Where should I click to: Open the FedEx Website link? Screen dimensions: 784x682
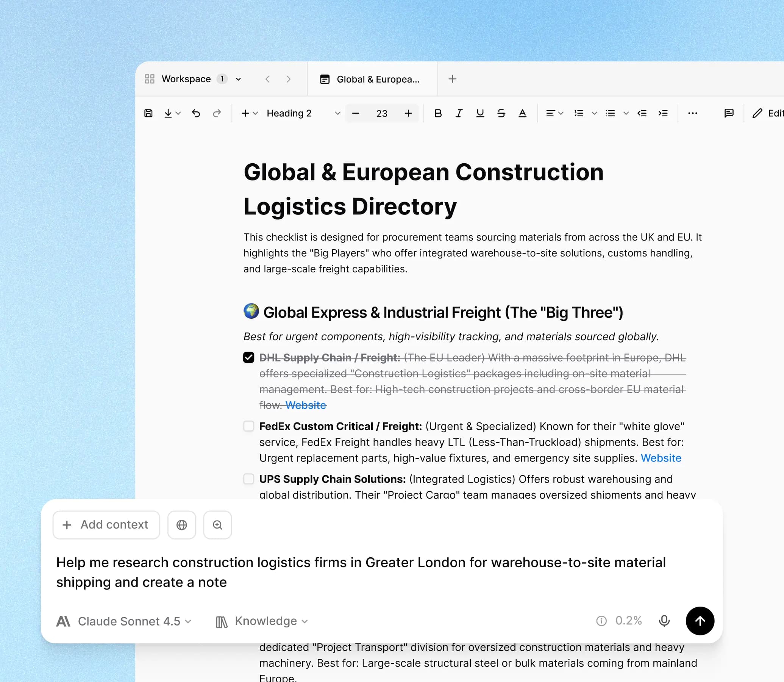coord(661,458)
